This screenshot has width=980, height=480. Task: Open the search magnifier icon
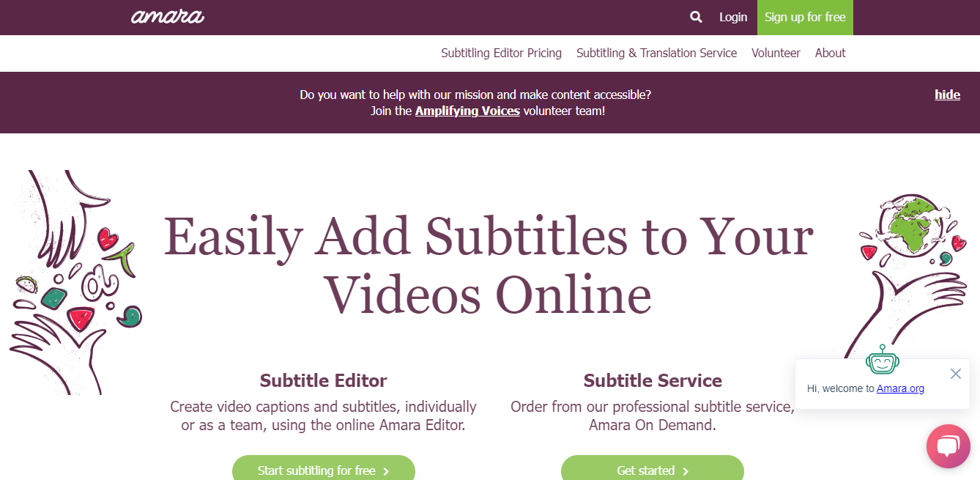click(696, 17)
